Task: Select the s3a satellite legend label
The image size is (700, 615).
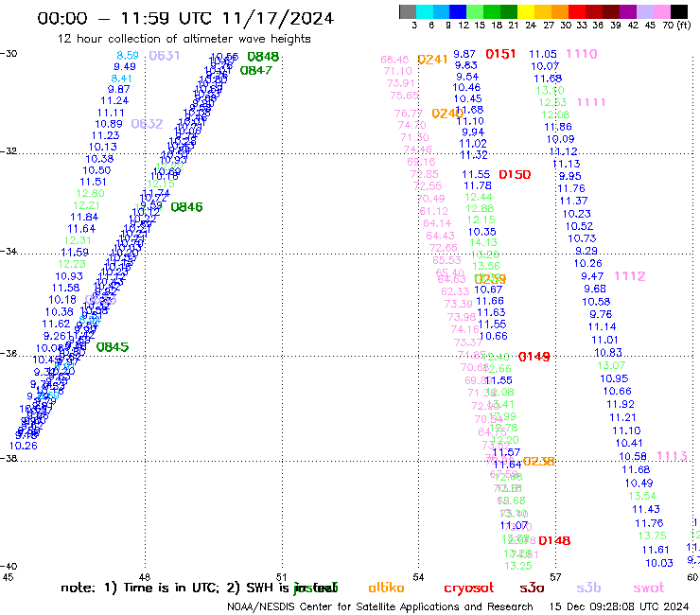Action: tap(532, 589)
